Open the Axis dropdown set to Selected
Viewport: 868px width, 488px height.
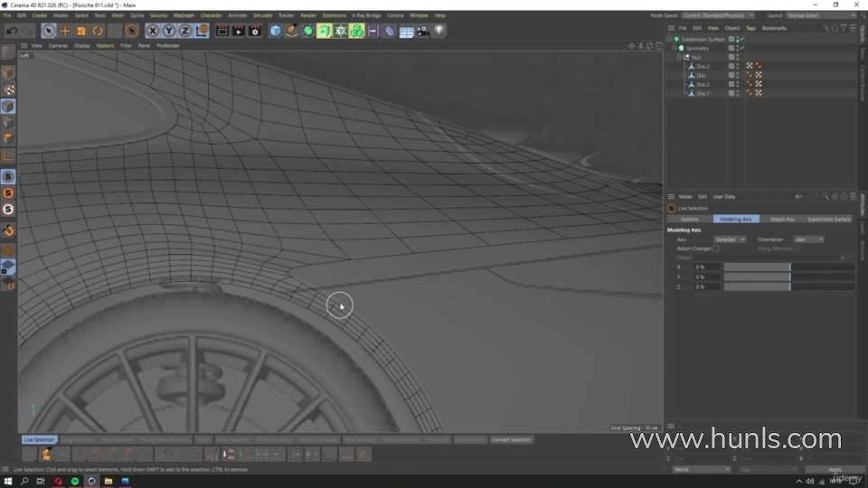[730, 239]
